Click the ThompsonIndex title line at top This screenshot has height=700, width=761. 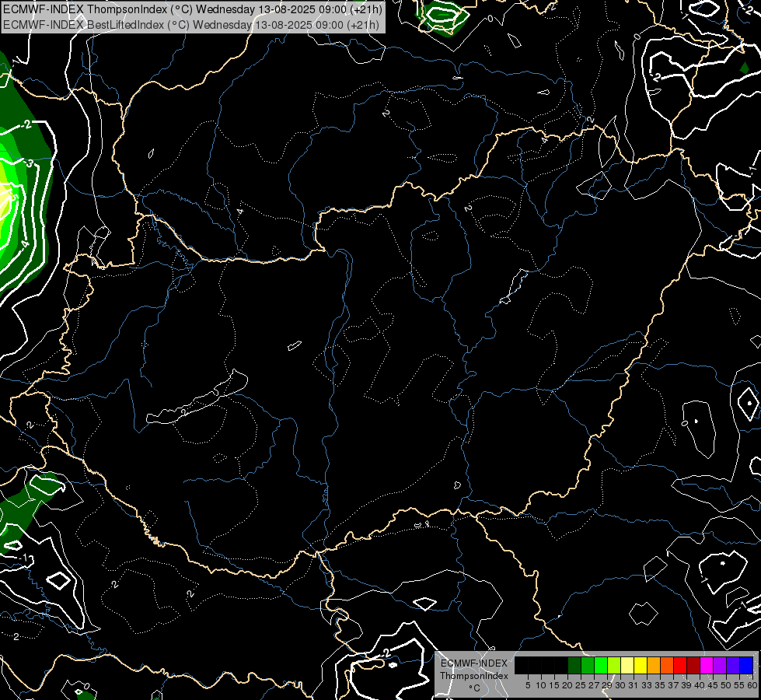[x=193, y=9]
